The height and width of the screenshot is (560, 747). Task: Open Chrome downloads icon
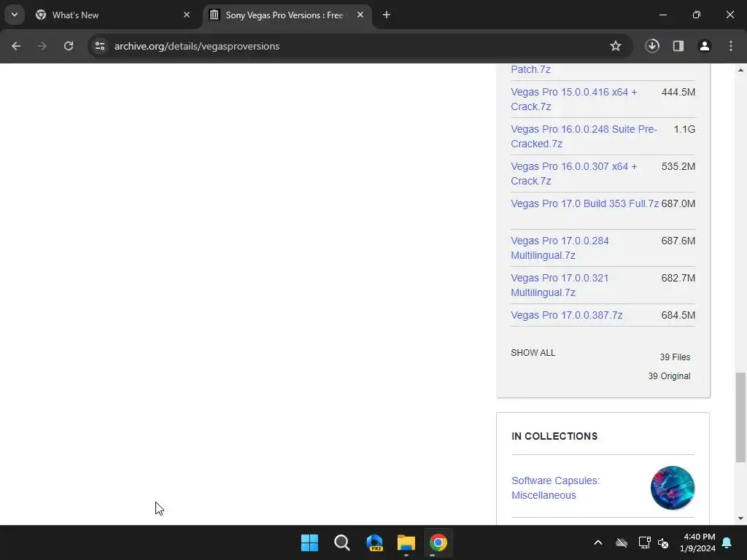click(x=652, y=46)
